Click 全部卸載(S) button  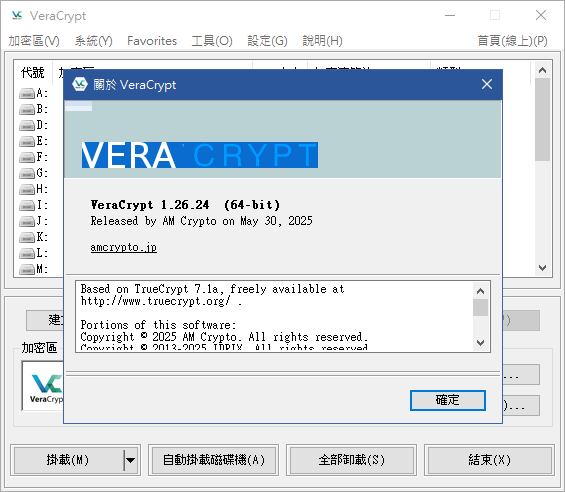coord(351,460)
